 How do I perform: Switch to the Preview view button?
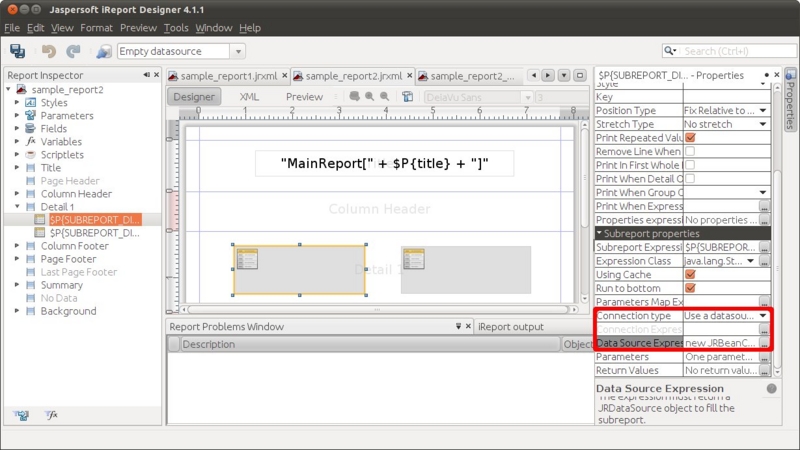pyautogui.click(x=304, y=96)
